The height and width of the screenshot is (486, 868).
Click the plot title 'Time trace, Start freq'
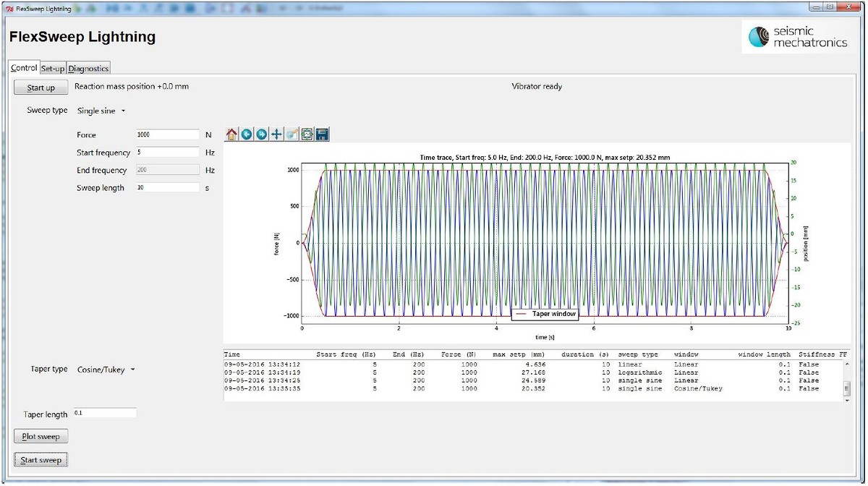pyautogui.click(x=545, y=157)
